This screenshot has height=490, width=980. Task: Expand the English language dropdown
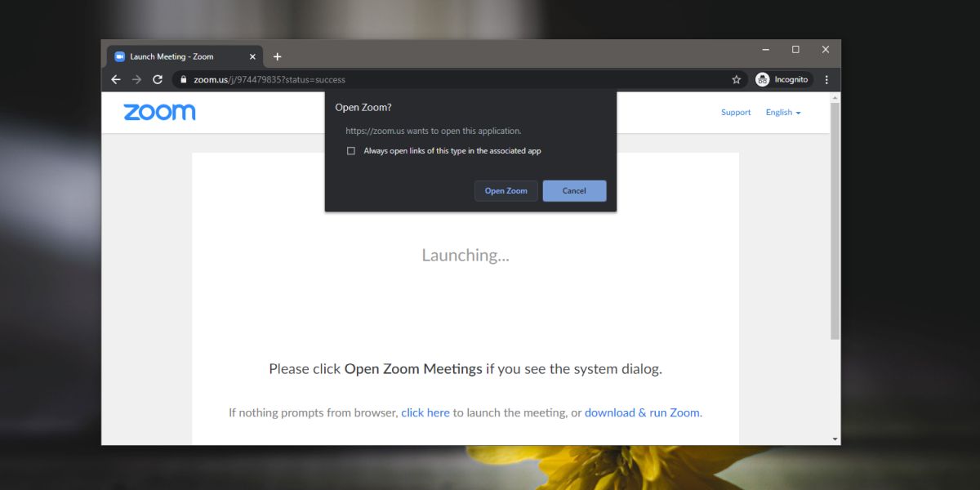[x=783, y=112]
